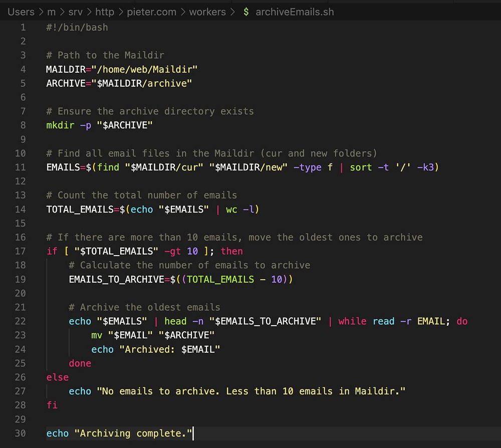
Task: Click the 'head' command on line 22
Action: 175,321
